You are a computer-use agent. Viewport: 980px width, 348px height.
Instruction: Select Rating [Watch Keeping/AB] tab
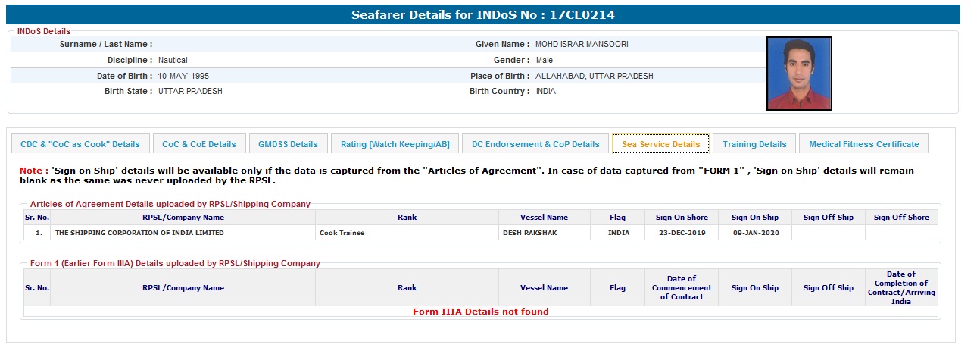pyautogui.click(x=395, y=144)
